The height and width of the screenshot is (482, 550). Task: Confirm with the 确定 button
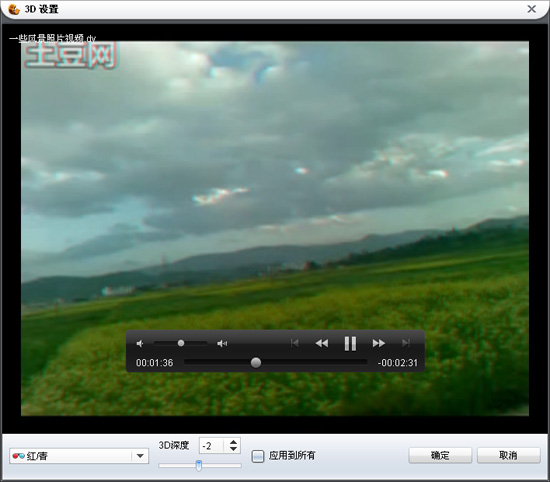point(440,455)
